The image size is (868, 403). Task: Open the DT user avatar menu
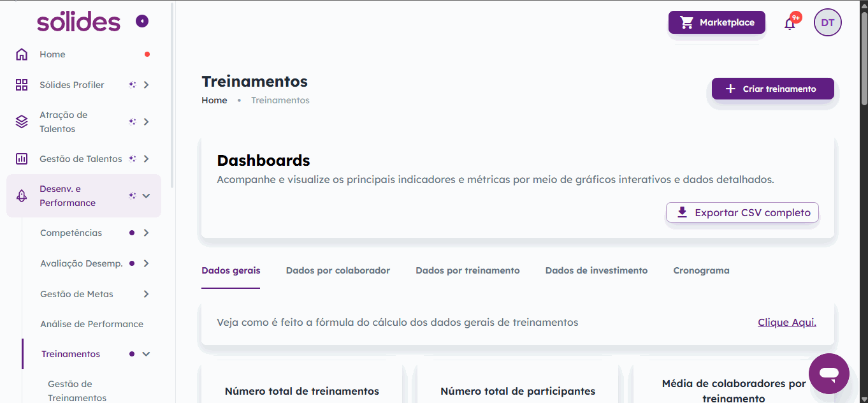point(828,22)
